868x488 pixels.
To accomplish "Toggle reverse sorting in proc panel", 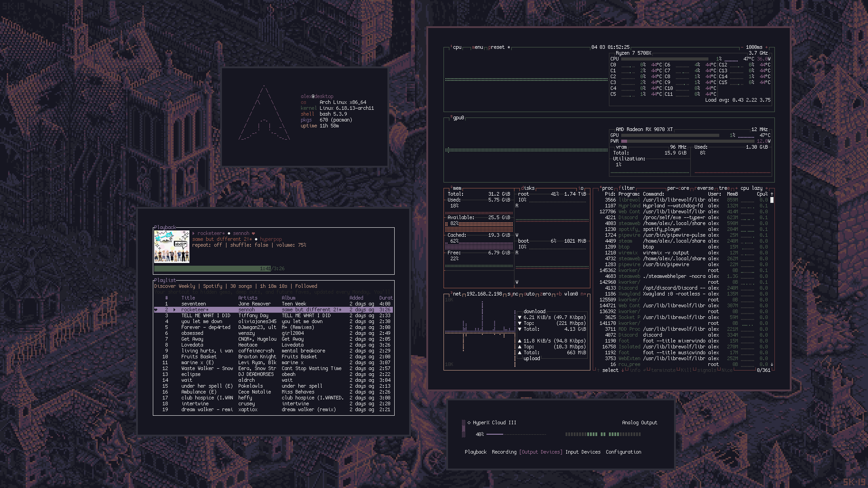I will point(704,188).
